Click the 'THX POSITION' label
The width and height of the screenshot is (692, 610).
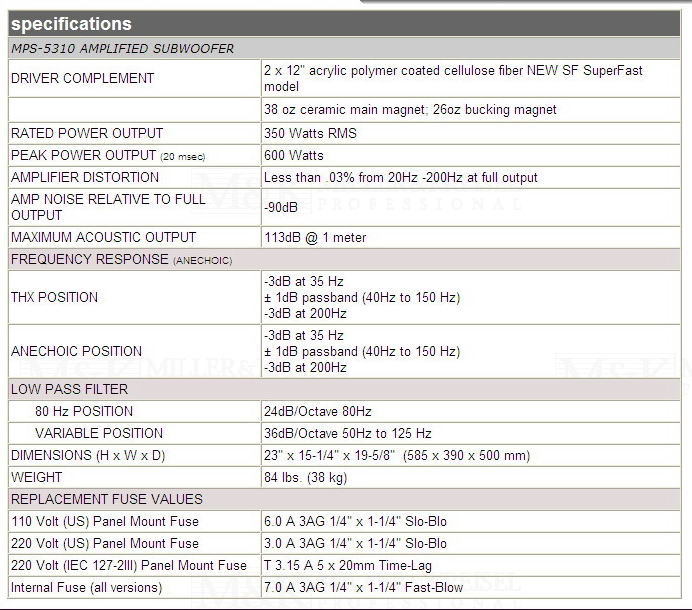click(x=54, y=297)
